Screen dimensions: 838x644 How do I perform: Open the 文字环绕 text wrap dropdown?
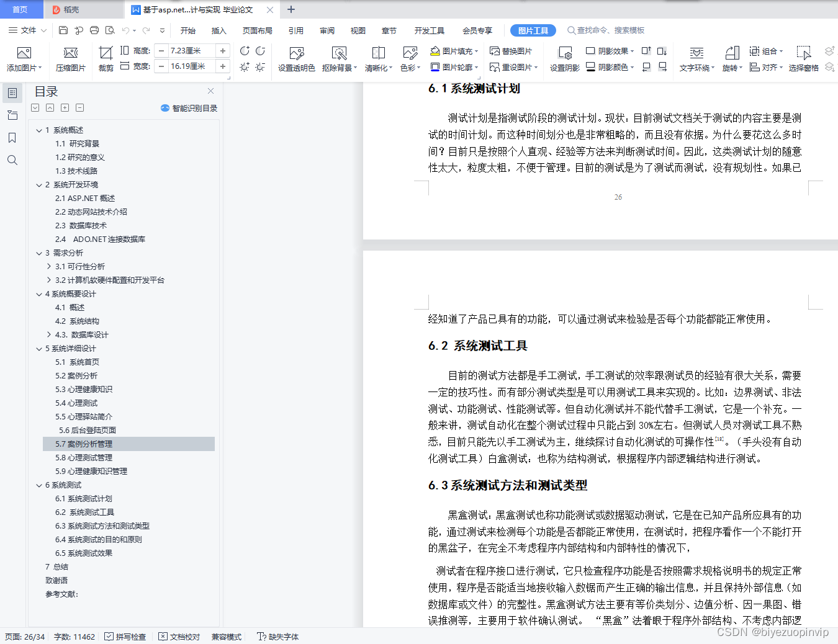[696, 59]
